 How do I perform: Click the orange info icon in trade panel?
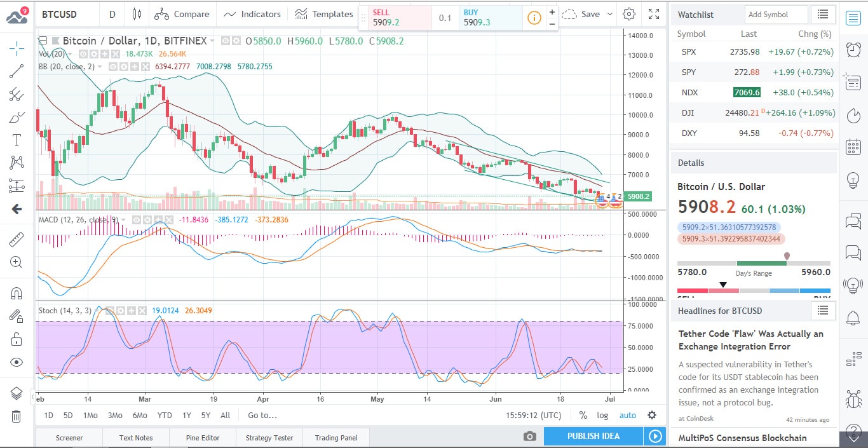click(x=534, y=18)
